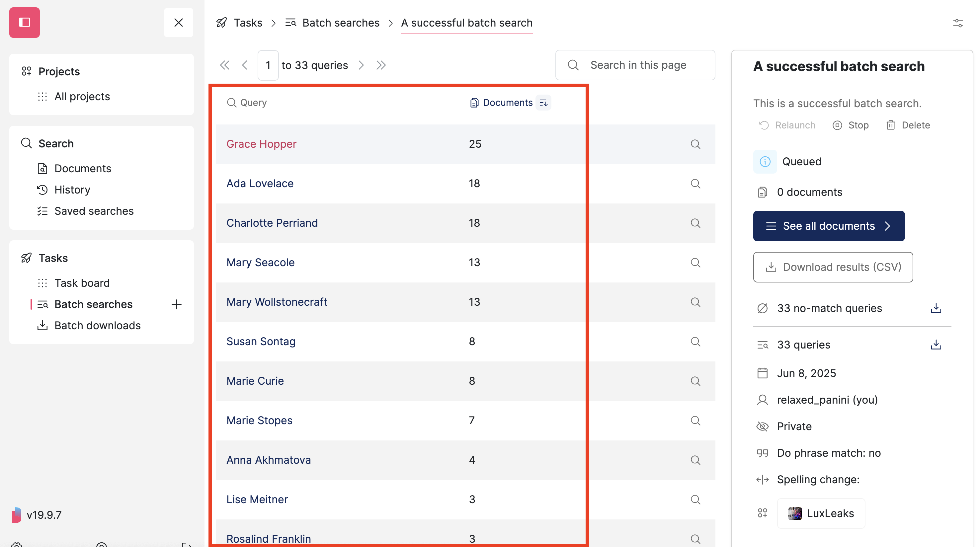Open Saved searches from the sidebar
Viewport: 980px width, 547px height.
tap(94, 211)
